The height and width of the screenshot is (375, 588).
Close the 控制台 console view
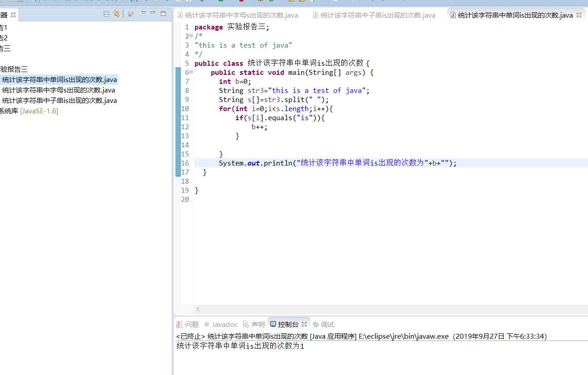[x=304, y=324]
